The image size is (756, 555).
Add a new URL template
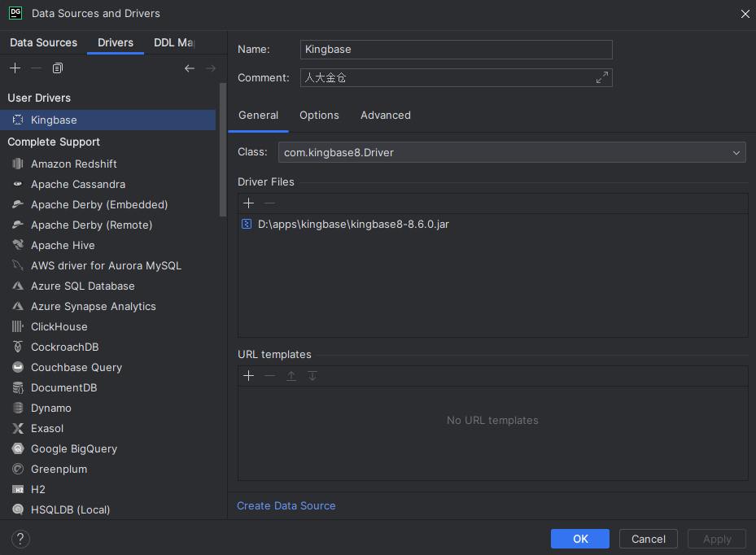249,376
